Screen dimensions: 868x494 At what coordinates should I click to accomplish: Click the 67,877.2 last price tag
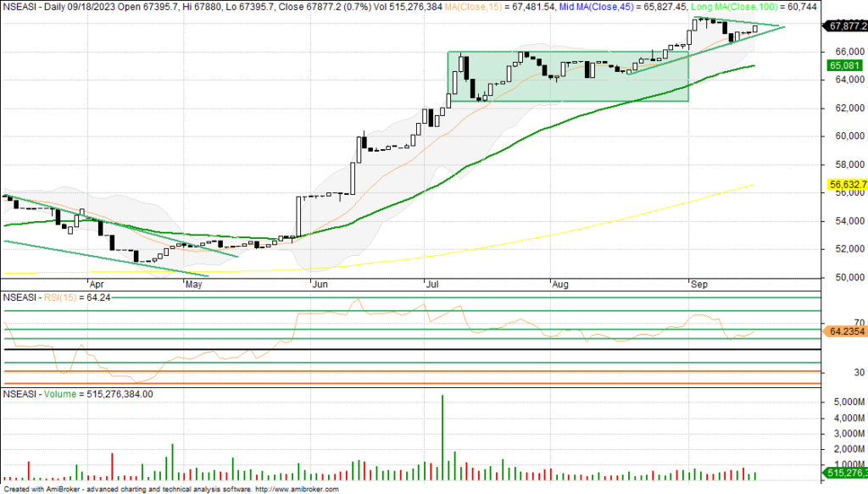844,25
